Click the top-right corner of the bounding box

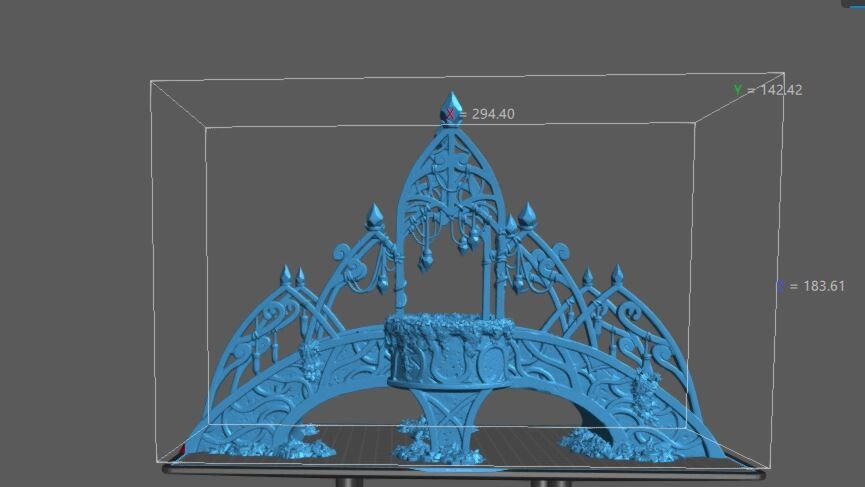783,73
